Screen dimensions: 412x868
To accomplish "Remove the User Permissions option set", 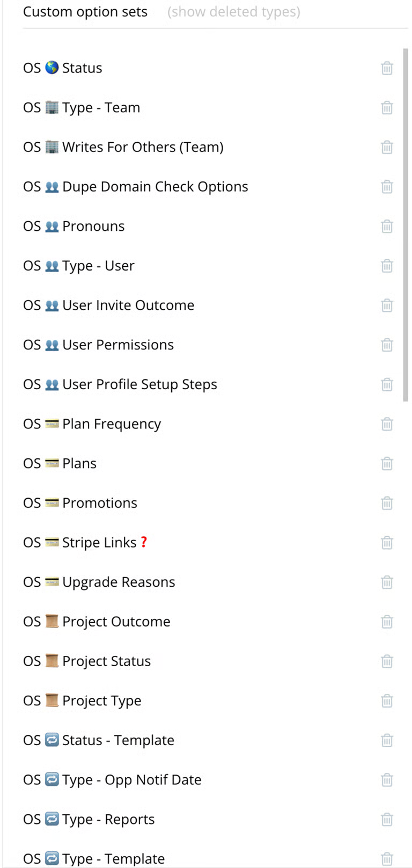I will point(387,345).
